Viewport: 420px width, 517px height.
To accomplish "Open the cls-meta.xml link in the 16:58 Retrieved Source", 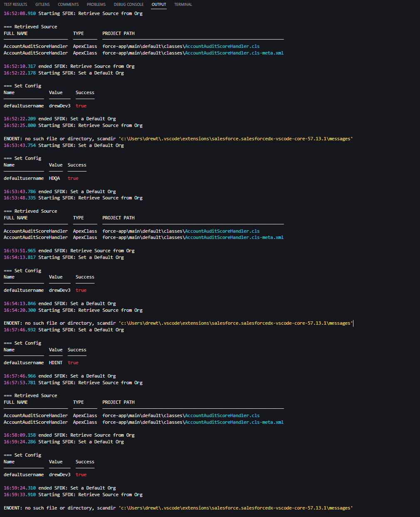I will tap(234, 422).
